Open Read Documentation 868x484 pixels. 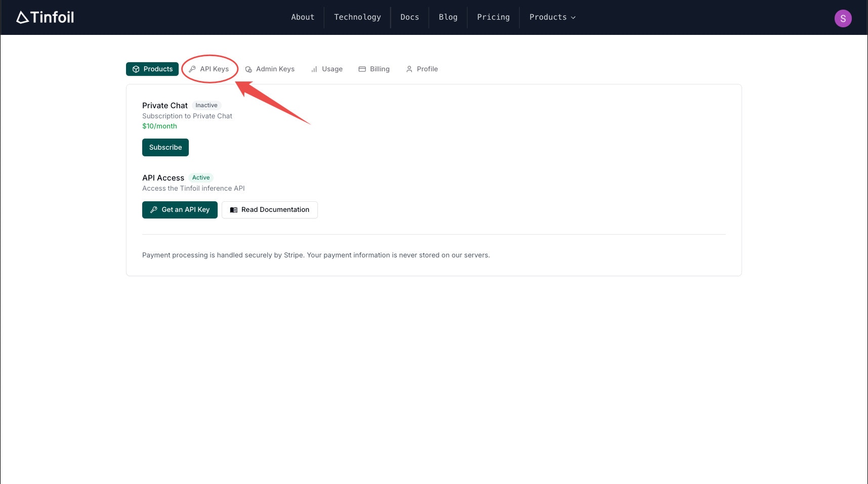270,209
